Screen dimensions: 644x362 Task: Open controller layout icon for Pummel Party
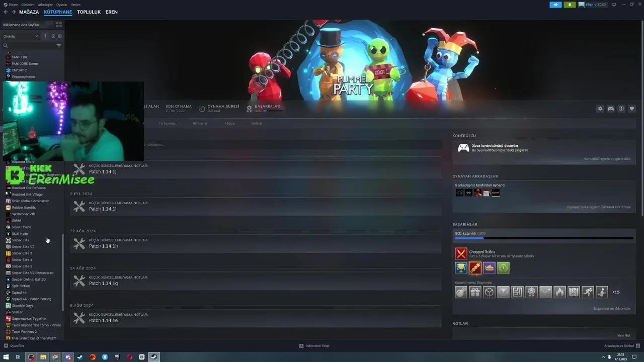pos(611,109)
